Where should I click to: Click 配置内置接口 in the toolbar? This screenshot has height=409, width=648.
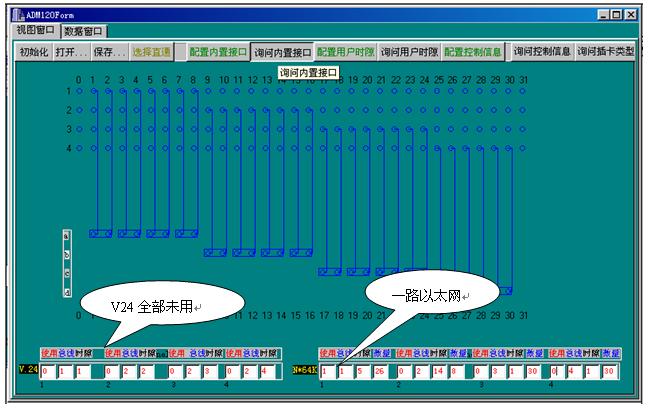(x=217, y=52)
